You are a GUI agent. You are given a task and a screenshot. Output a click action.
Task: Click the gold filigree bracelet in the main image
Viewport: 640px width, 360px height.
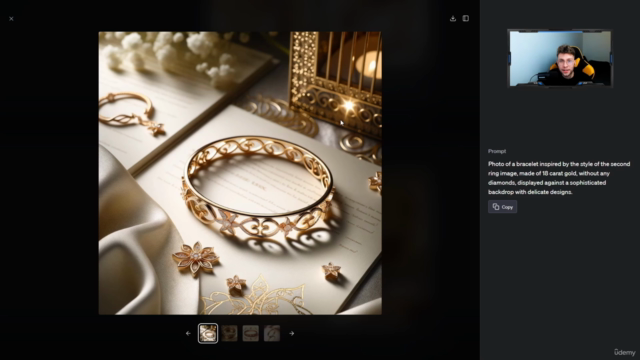click(258, 186)
